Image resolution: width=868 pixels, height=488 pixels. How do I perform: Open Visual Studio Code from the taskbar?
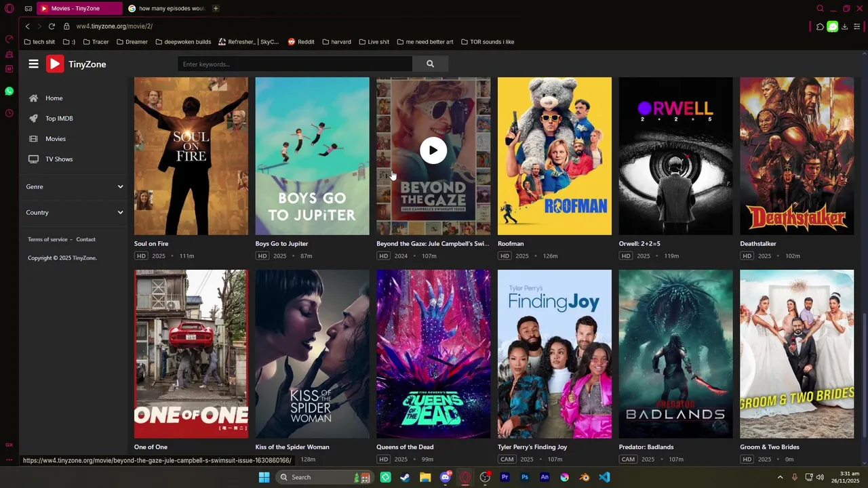coord(604,477)
